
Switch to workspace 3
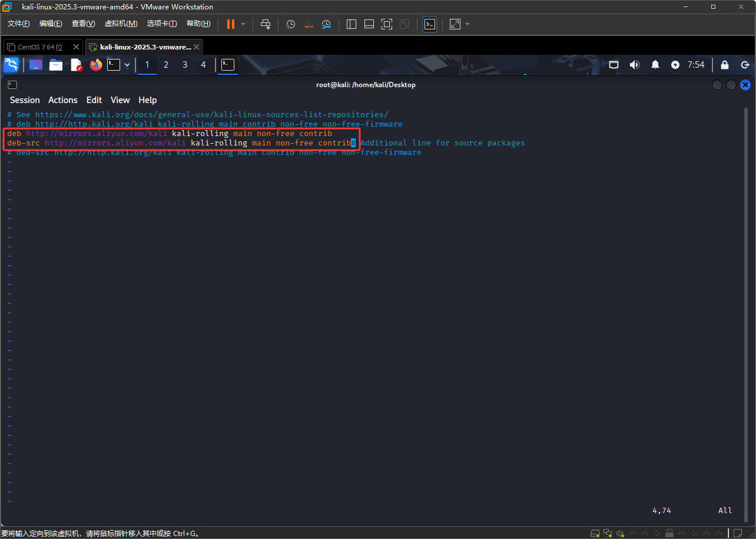click(x=185, y=65)
